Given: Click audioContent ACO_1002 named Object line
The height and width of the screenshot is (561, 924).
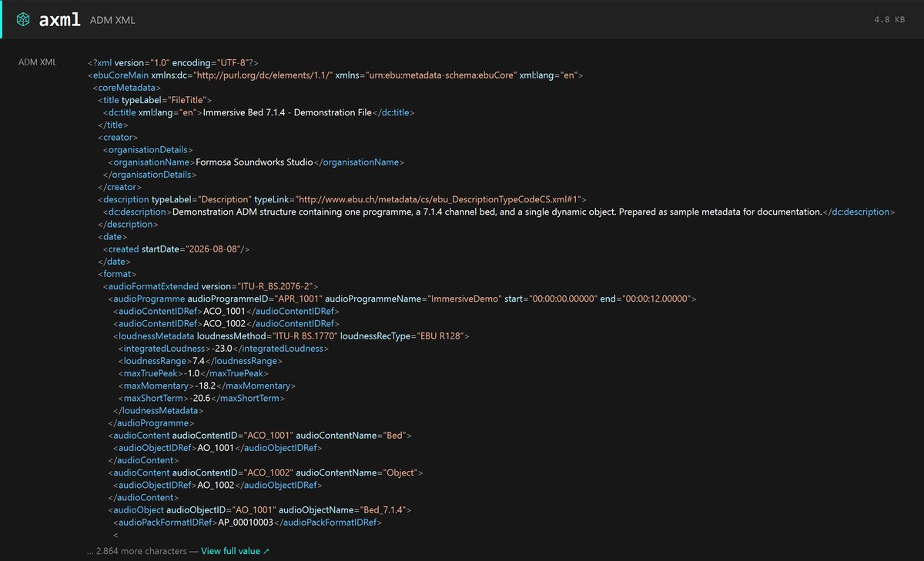Looking at the screenshot, I should 266,473.
